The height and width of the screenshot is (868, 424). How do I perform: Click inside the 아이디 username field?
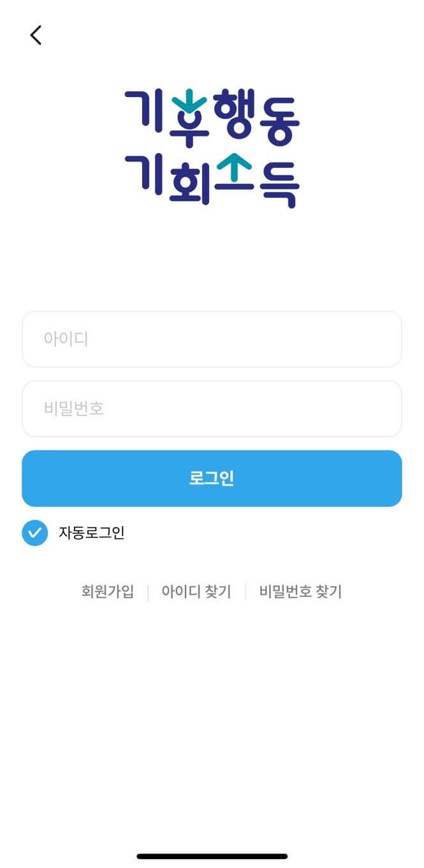[212, 340]
